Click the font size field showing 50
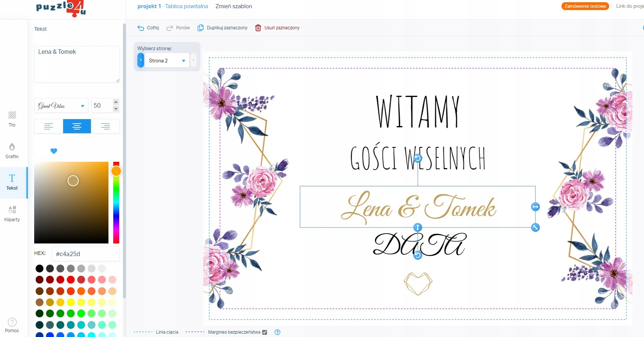Image resolution: width=644 pixels, height=337 pixels. [101, 106]
